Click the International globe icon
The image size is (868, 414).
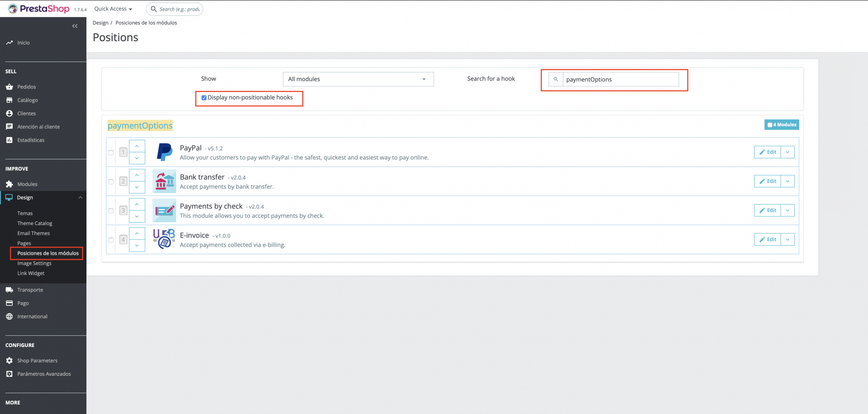pyautogui.click(x=9, y=317)
